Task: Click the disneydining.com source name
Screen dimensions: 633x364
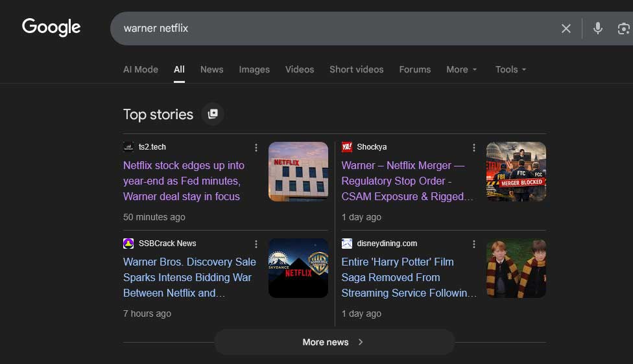Action: coord(387,244)
